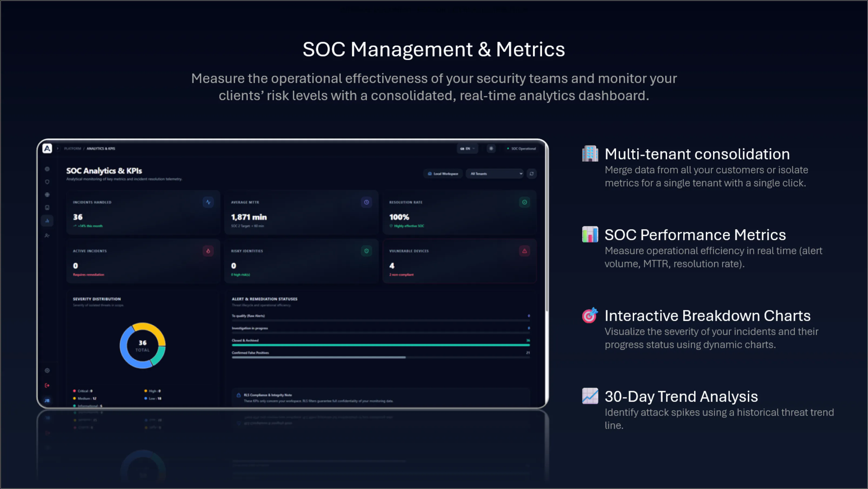
Task: Open settings gear in the sidebar
Action: 47,371
